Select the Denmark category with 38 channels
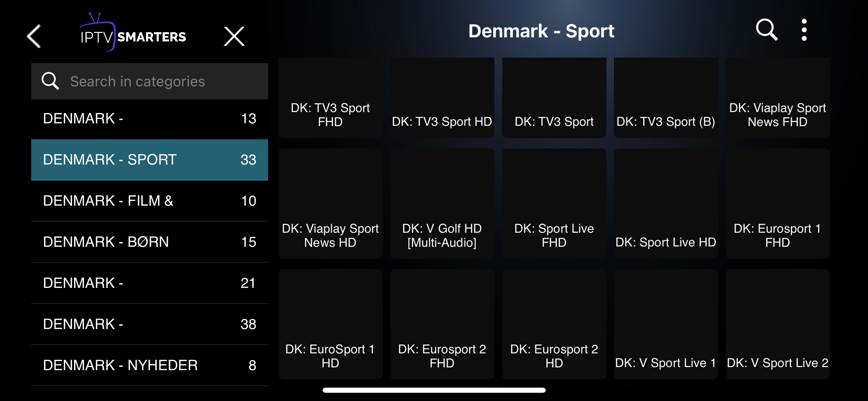The image size is (868, 401). 149,324
